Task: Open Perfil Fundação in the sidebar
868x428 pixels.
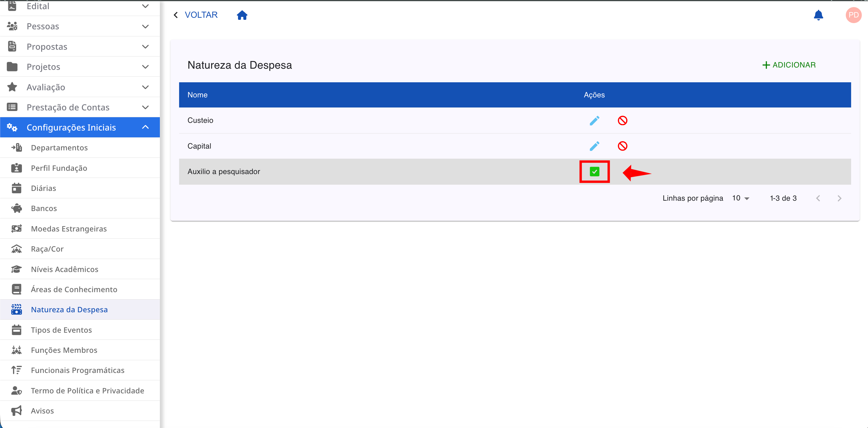Action: [80, 168]
